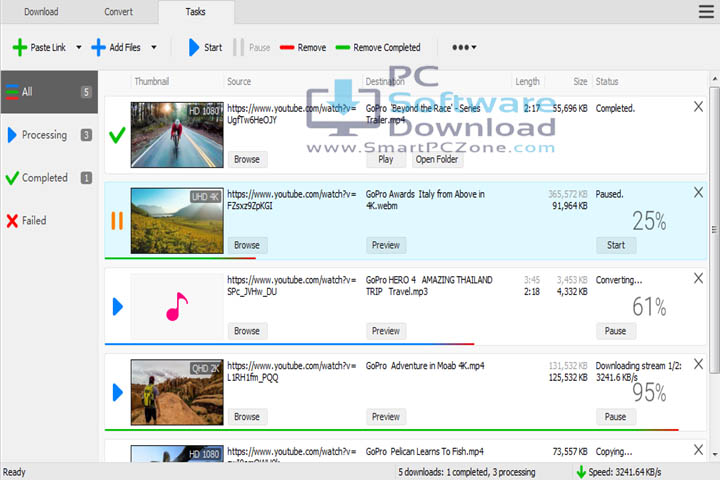Click the green Paste Link plus icon
The image size is (720, 480).
click(20, 47)
